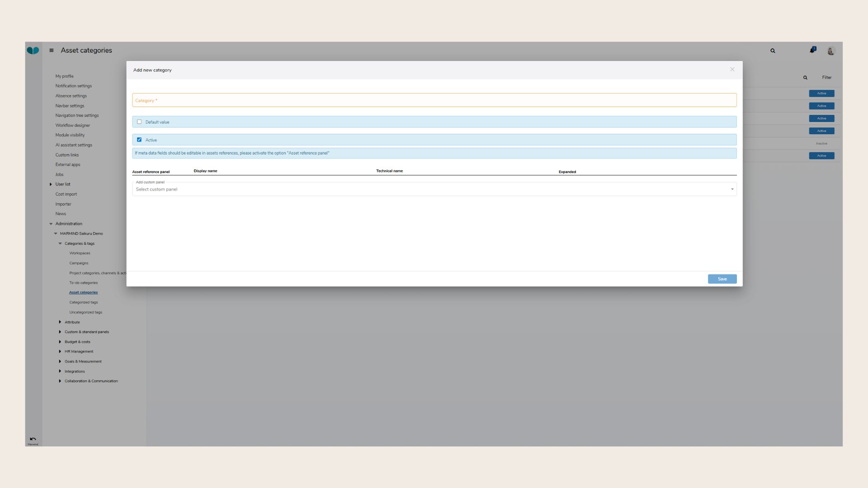The width and height of the screenshot is (868, 488).
Task: Open the top bar search icon
Action: coord(773,51)
